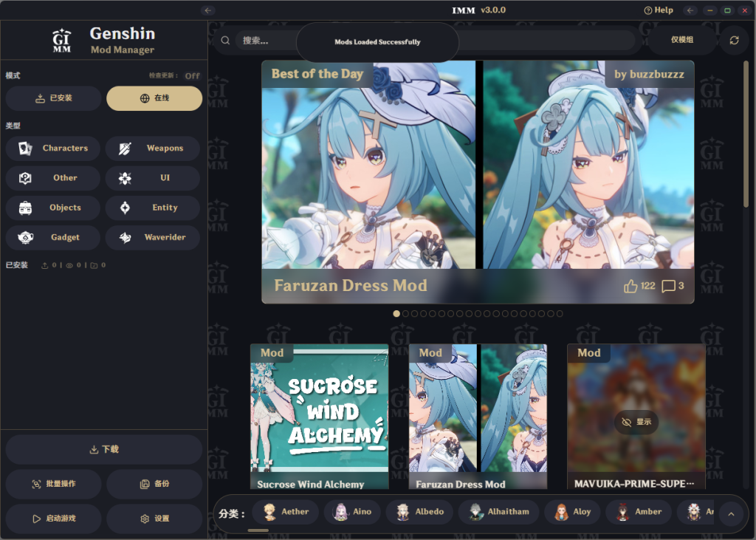756x540 pixels.
Task: Click the refresh icon beside the search bar
Action: tap(734, 41)
